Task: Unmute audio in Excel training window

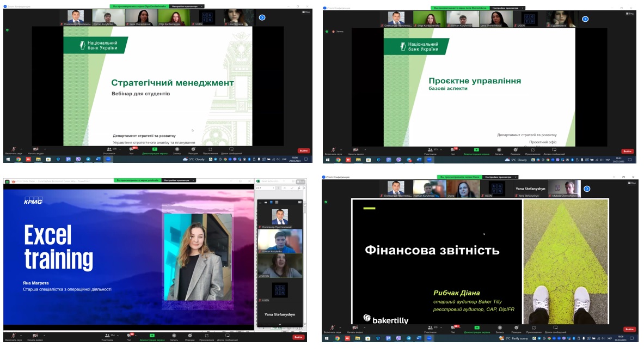Action: 14,337
